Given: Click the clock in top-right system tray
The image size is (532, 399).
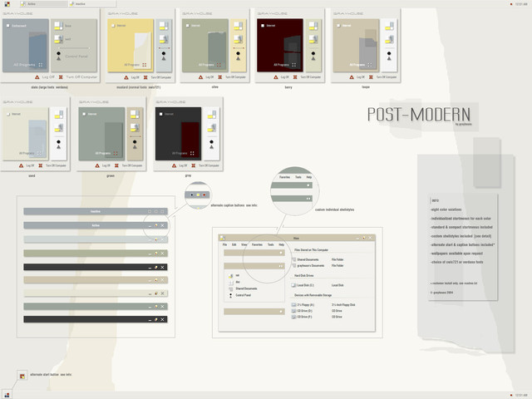Looking at the screenshot, I should point(521,4).
